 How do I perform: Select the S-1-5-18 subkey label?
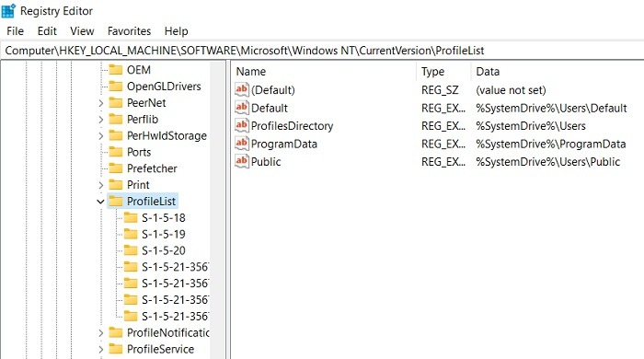[164, 217]
